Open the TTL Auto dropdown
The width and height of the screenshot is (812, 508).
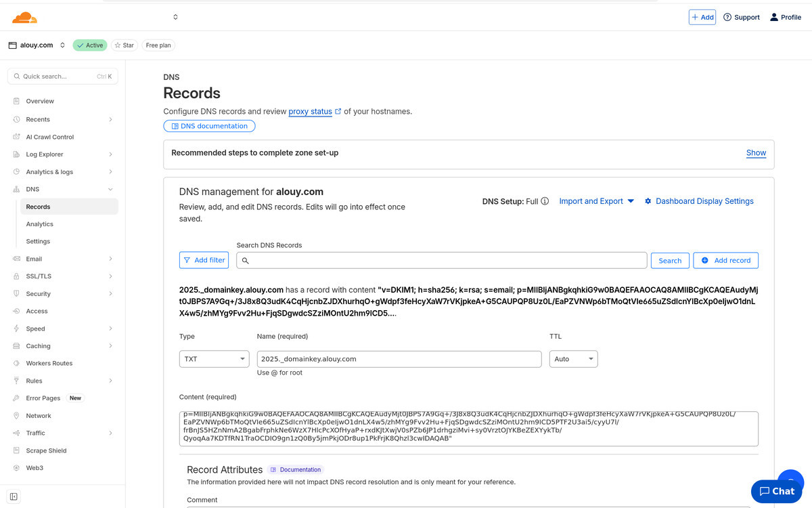click(573, 359)
